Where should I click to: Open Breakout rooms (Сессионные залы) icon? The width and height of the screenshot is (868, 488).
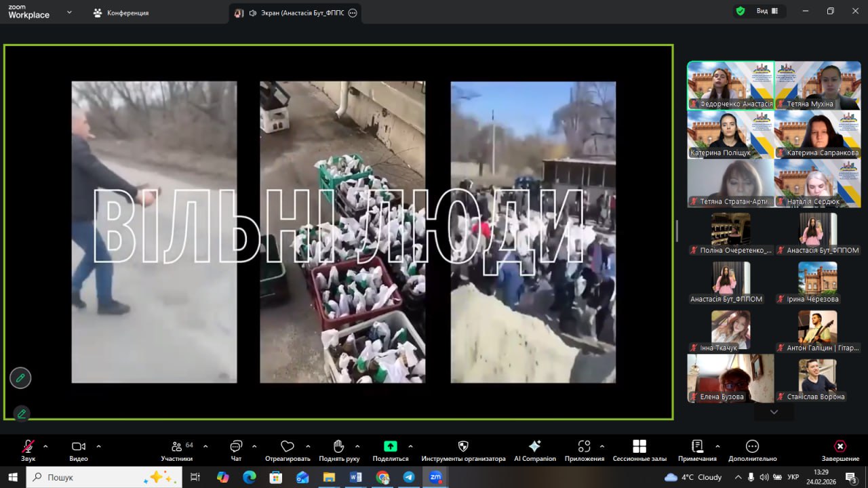639,447
